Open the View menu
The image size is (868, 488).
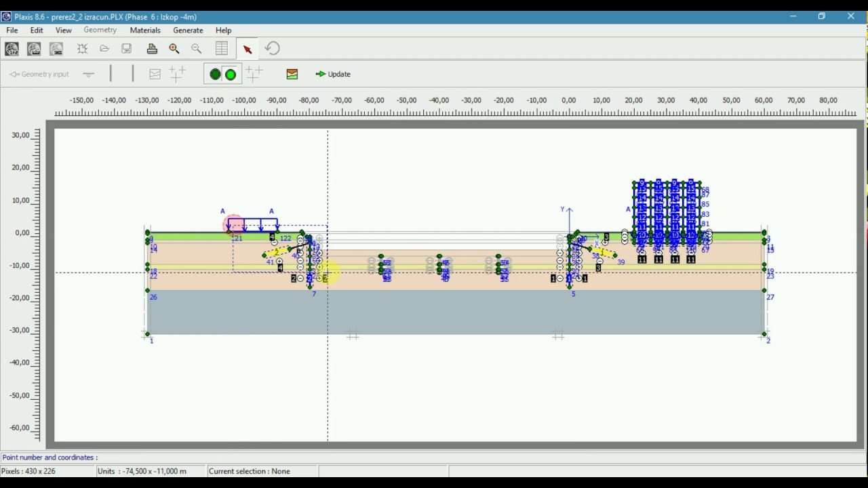tap(63, 30)
